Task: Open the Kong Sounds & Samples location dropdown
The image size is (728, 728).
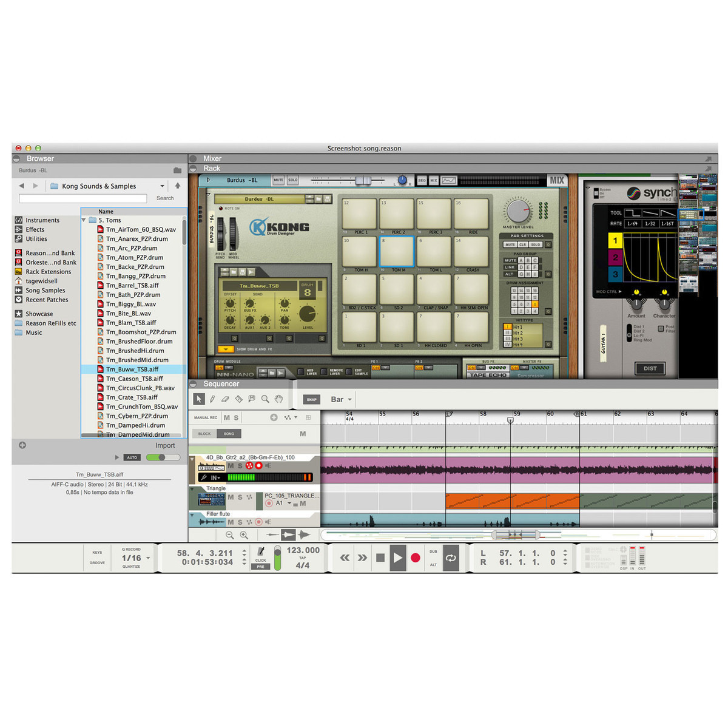Action: point(162,186)
